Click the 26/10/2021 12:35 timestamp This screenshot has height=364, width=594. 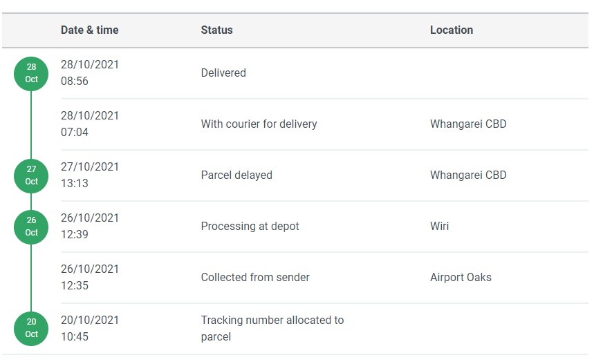pyautogui.click(x=90, y=277)
